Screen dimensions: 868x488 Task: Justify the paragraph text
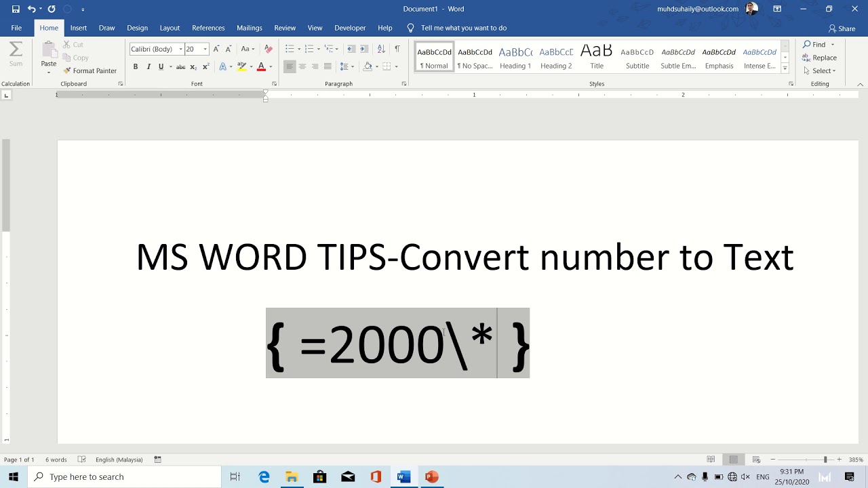pos(328,66)
